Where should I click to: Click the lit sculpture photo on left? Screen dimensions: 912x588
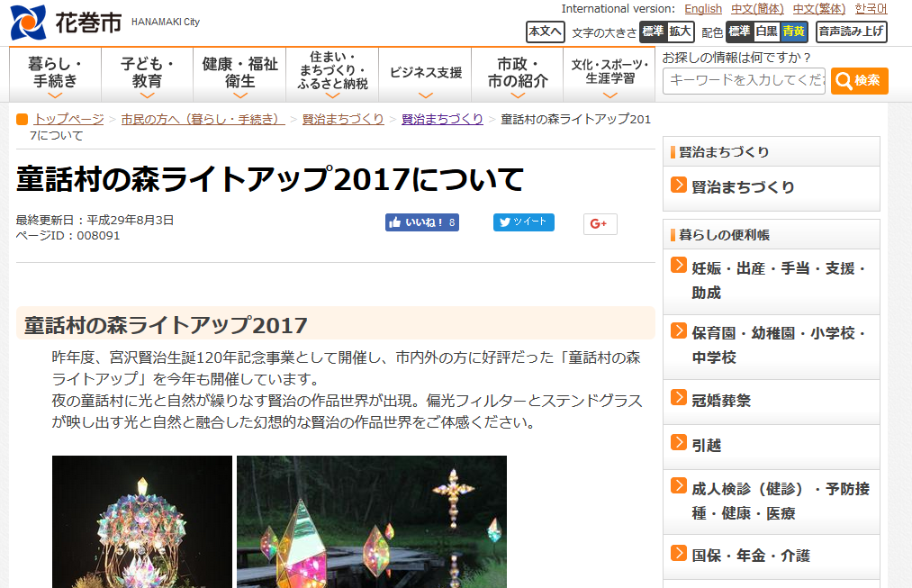click(x=142, y=521)
